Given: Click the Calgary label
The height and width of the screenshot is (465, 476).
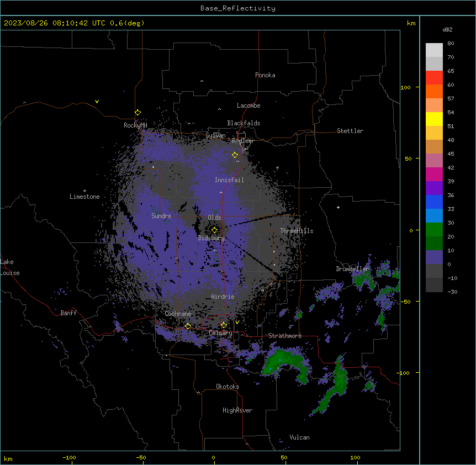Looking at the screenshot, I should coord(220,333).
